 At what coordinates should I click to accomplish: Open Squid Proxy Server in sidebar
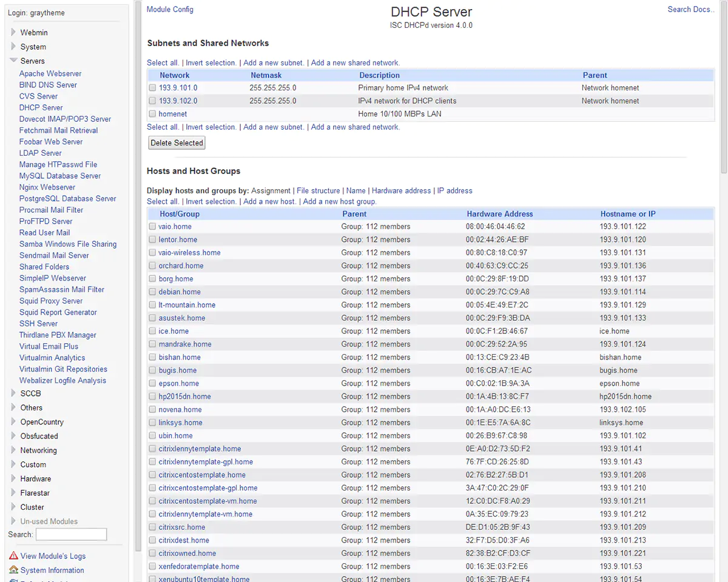pos(51,301)
